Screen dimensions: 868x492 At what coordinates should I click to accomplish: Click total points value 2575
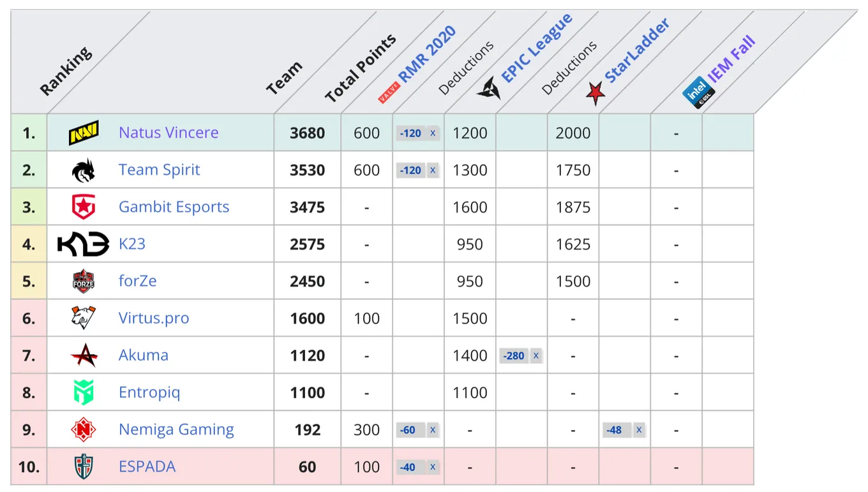(x=308, y=244)
